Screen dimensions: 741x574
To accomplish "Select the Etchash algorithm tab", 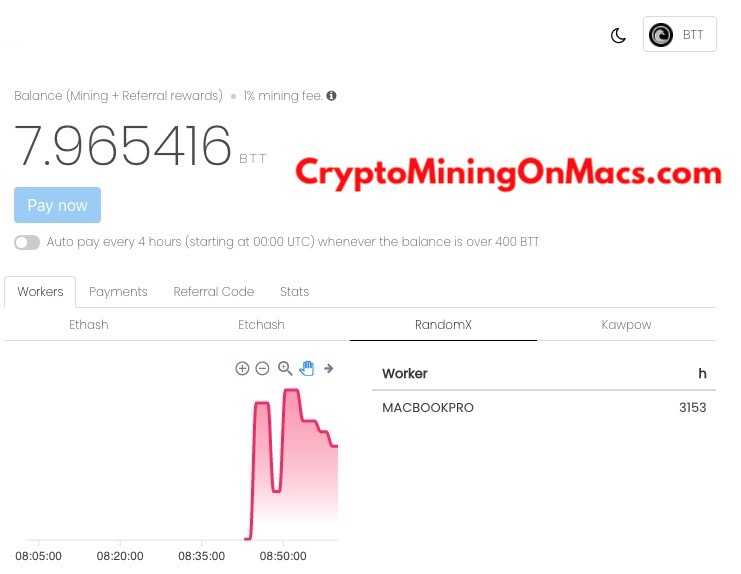I will click(x=261, y=325).
